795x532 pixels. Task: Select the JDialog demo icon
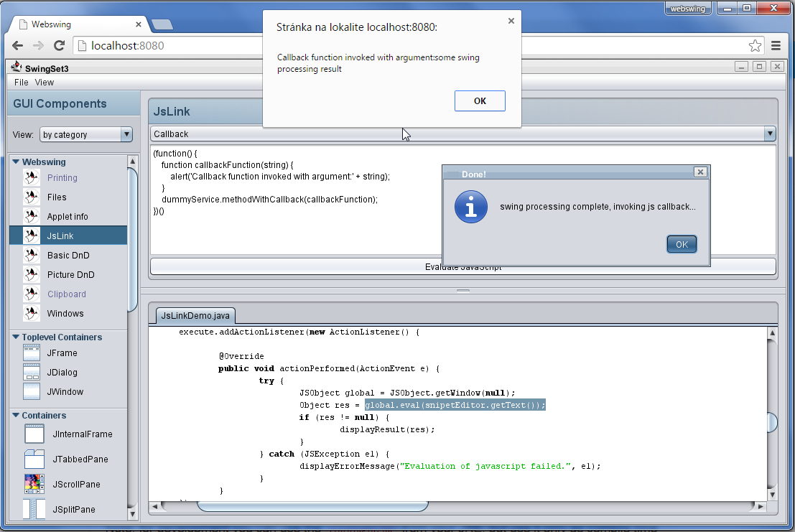[32, 372]
